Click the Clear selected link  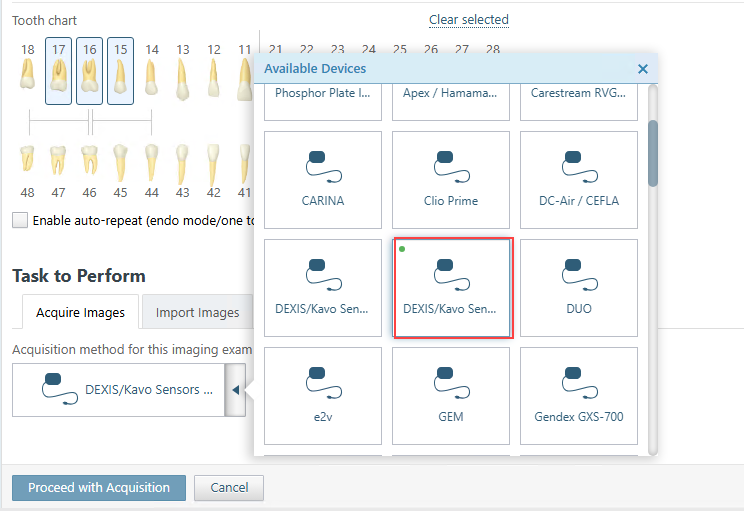pos(469,20)
